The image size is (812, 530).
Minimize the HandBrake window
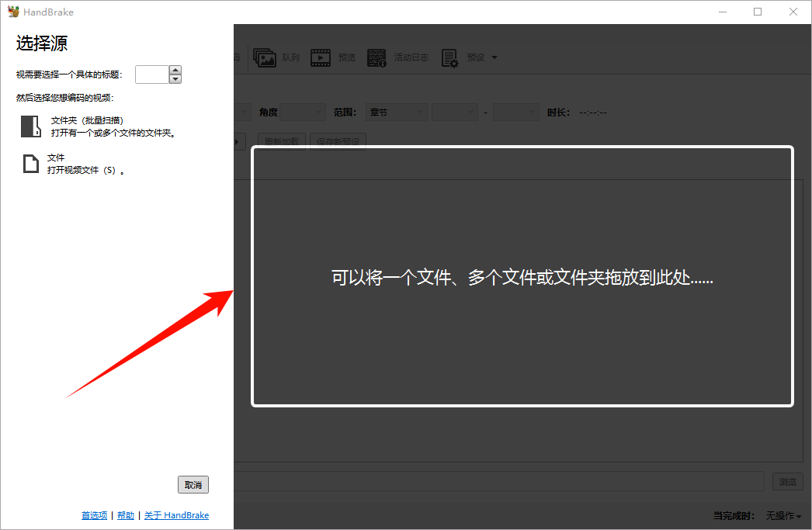tap(723, 12)
